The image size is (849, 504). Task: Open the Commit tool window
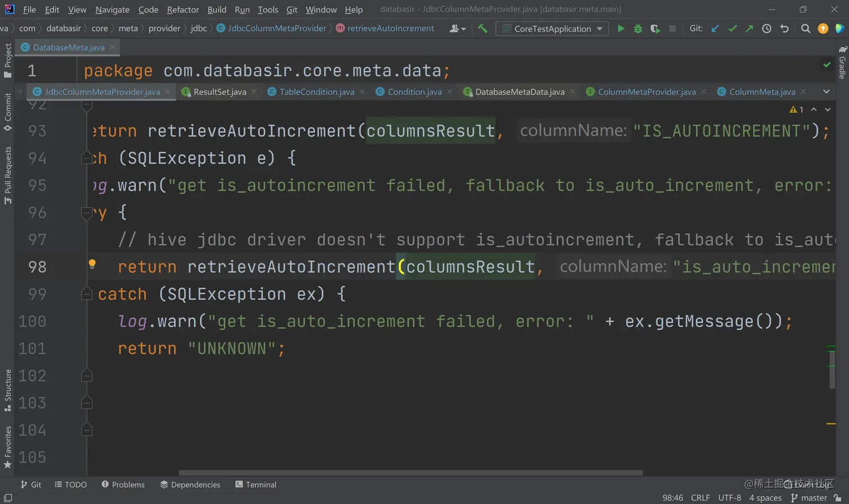pyautogui.click(x=8, y=112)
